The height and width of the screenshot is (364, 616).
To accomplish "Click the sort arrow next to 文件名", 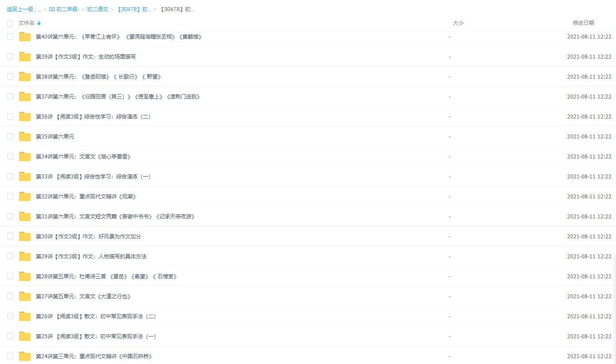I will (x=39, y=23).
